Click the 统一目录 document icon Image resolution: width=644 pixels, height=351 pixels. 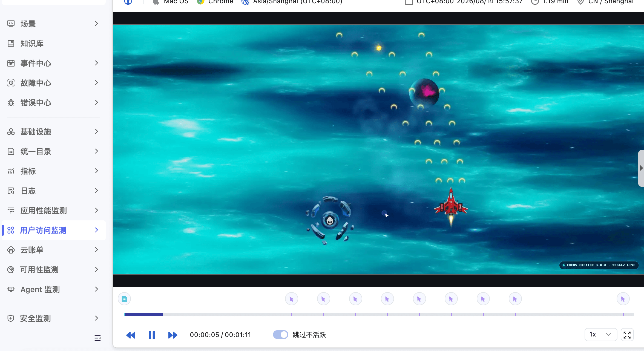(11, 151)
